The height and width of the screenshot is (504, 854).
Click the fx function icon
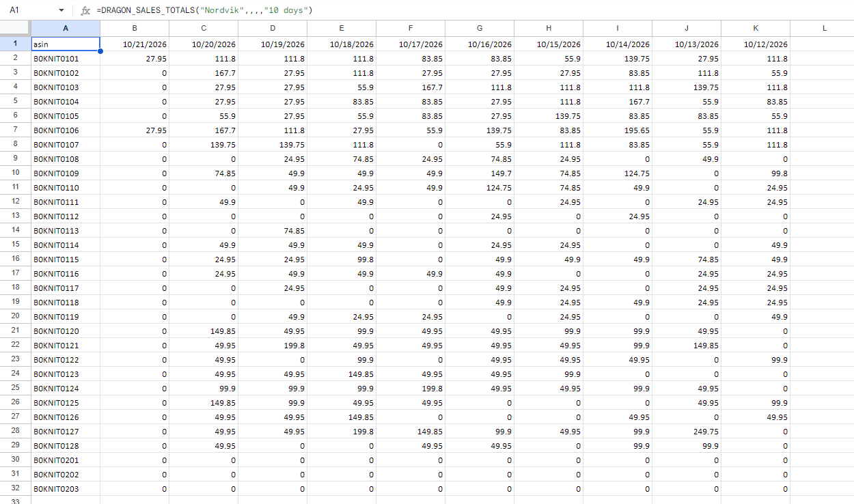85,11
